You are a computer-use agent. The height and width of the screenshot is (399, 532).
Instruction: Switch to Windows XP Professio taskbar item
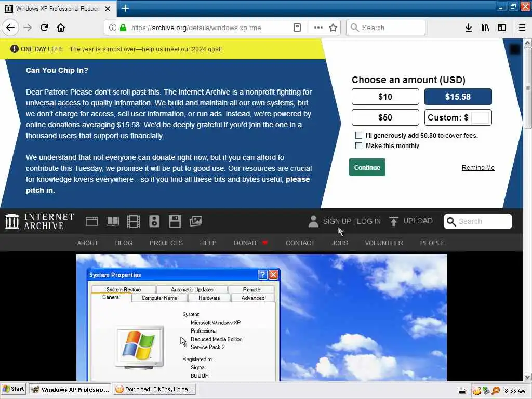70,389
